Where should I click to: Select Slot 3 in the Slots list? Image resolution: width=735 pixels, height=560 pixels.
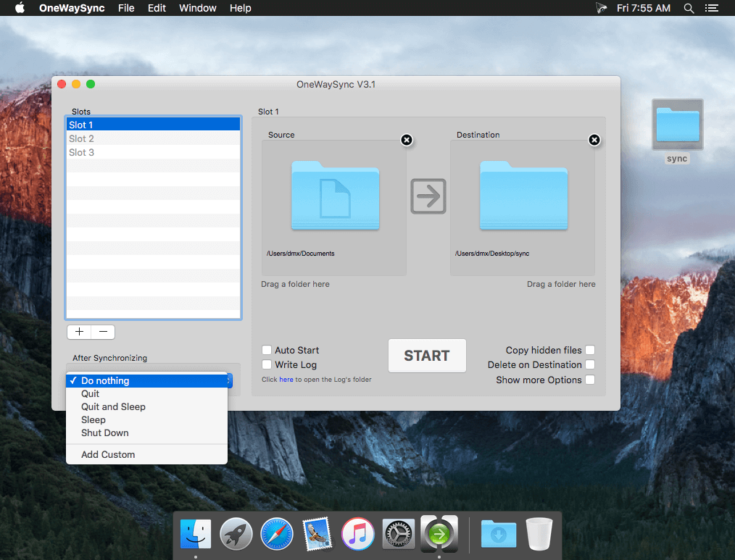point(153,152)
